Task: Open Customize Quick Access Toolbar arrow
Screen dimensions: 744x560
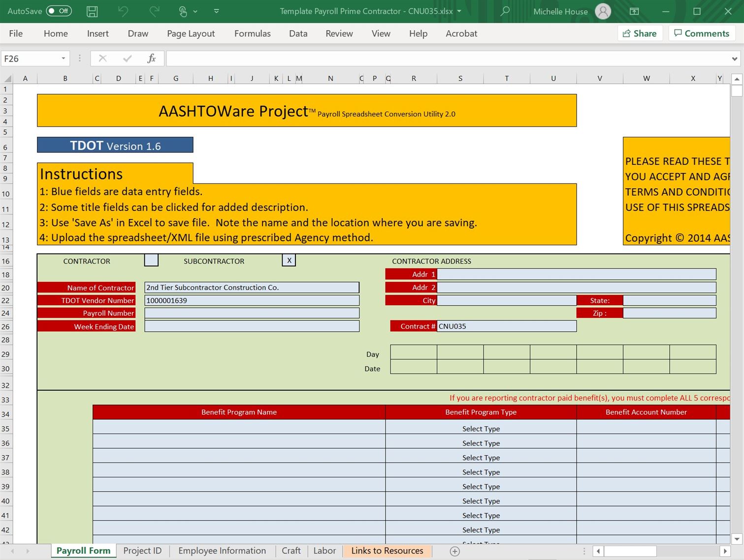Action: [216, 11]
